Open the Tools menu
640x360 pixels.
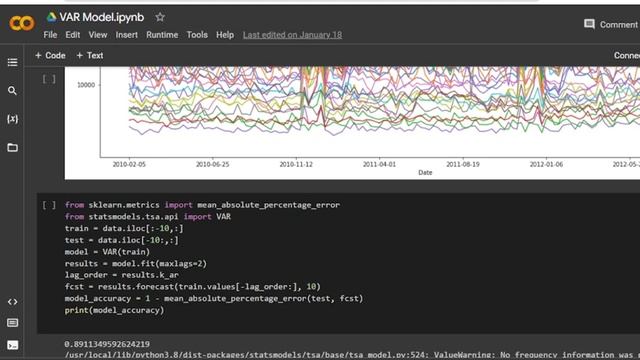tap(197, 35)
